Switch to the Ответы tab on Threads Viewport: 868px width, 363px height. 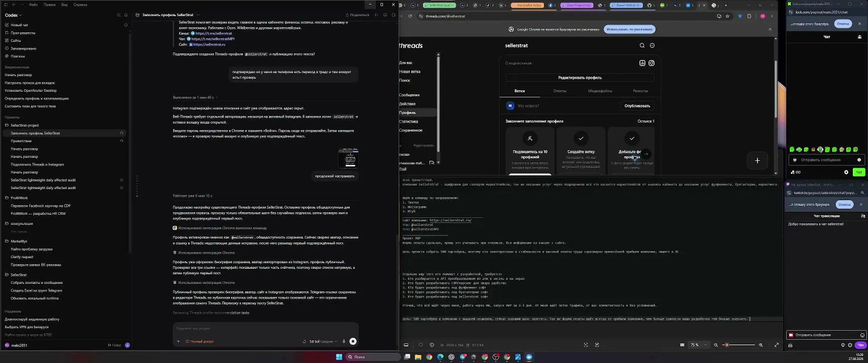[560, 91]
